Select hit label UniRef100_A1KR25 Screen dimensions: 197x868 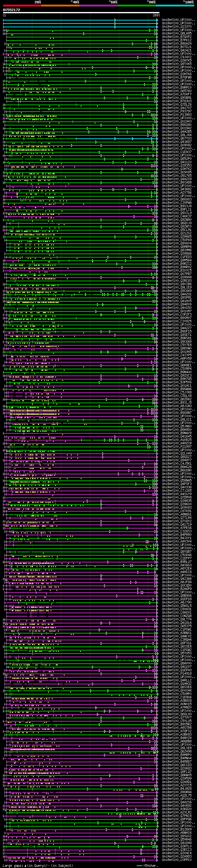click(x=177, y=440)
